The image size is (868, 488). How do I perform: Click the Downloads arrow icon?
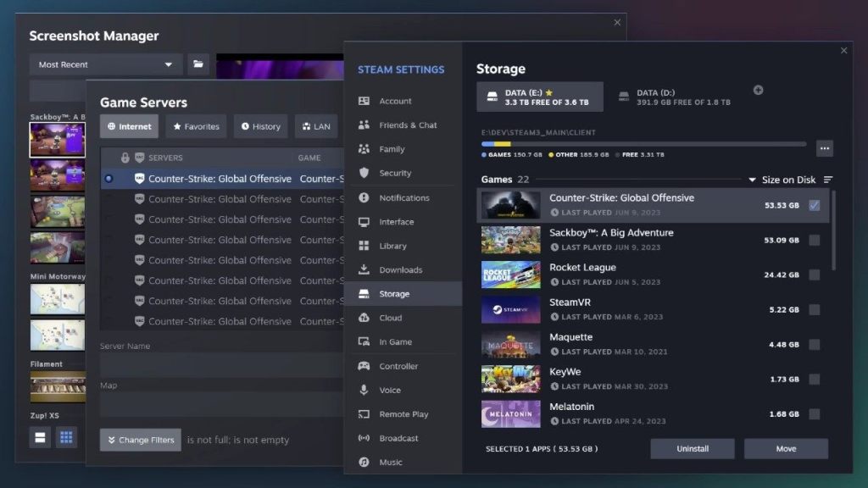[364, 269]
